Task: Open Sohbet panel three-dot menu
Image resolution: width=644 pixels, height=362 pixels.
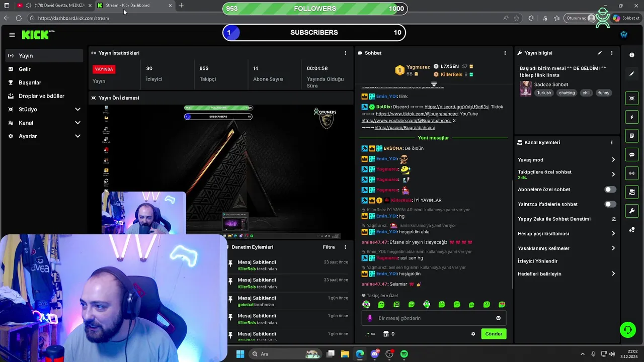Action: click(505, 53)
